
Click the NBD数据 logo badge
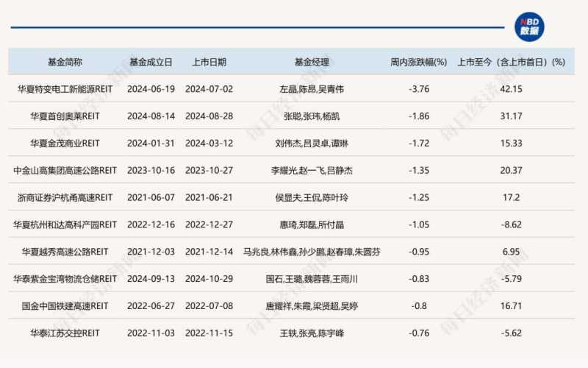(x=529, y=27)
